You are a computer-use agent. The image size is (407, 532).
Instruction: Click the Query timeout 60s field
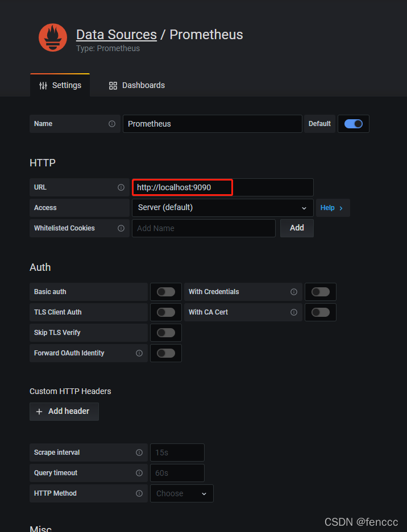[x=177, y=473]
